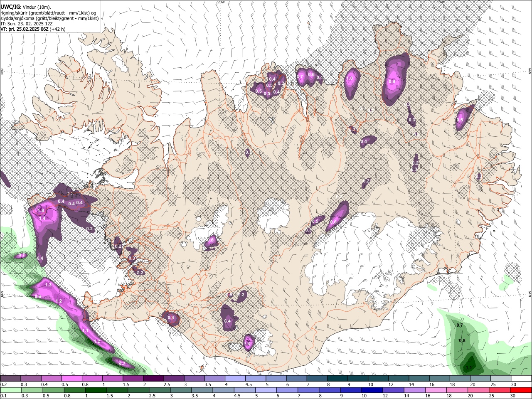Click the 1.0 snowfall value in the north
Viewport: 532px width, 399px height.
pyautogui.click(x=350, y=78)
